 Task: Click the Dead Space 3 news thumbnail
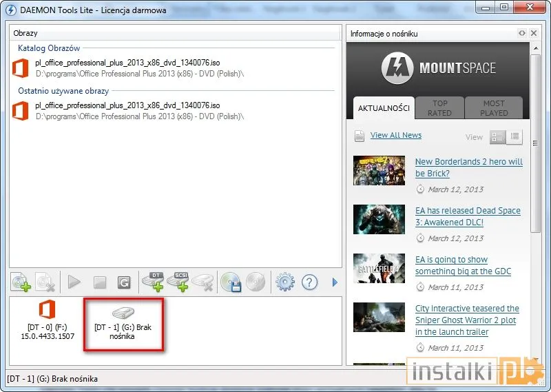(x=379, y=220)
